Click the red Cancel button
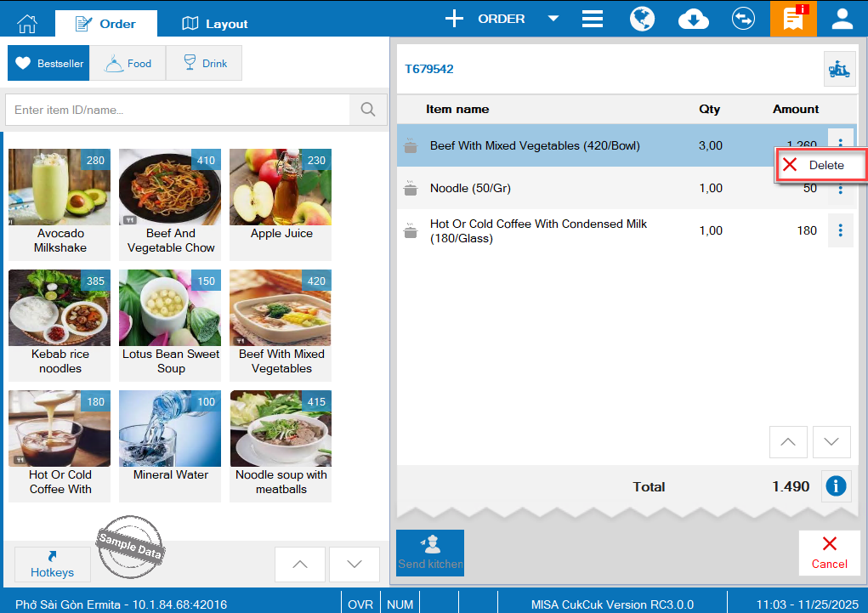 point(829,553)
